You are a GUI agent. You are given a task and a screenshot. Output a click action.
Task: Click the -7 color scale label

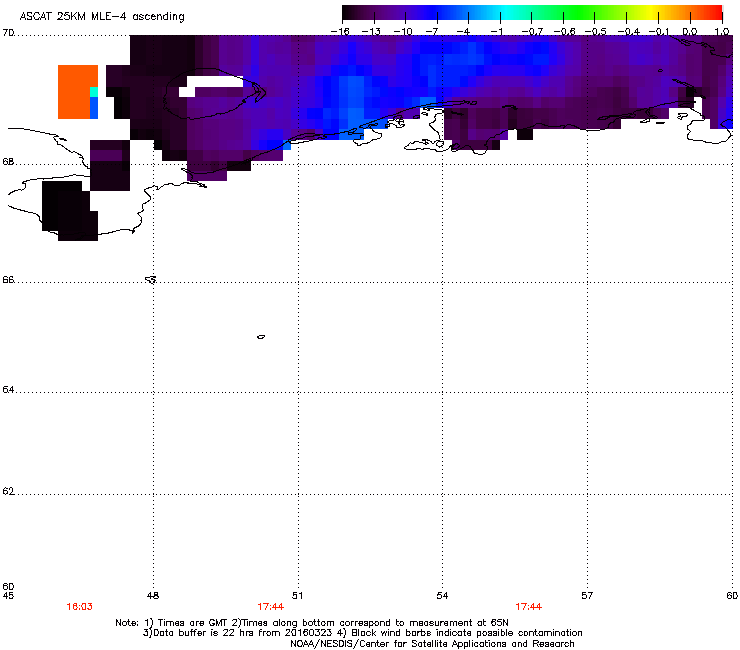point(432,32)
